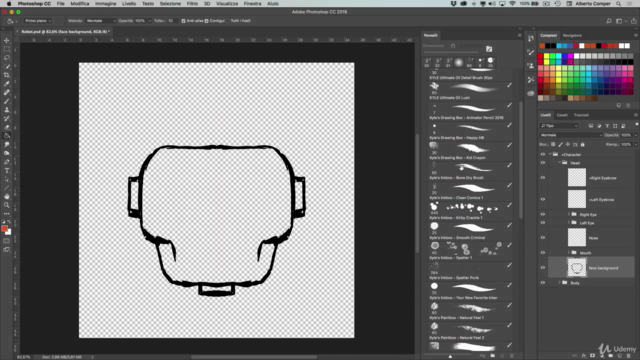Switch to the Tracciati tab
Viewport: 640px width, 360px height.
(581, 115)
